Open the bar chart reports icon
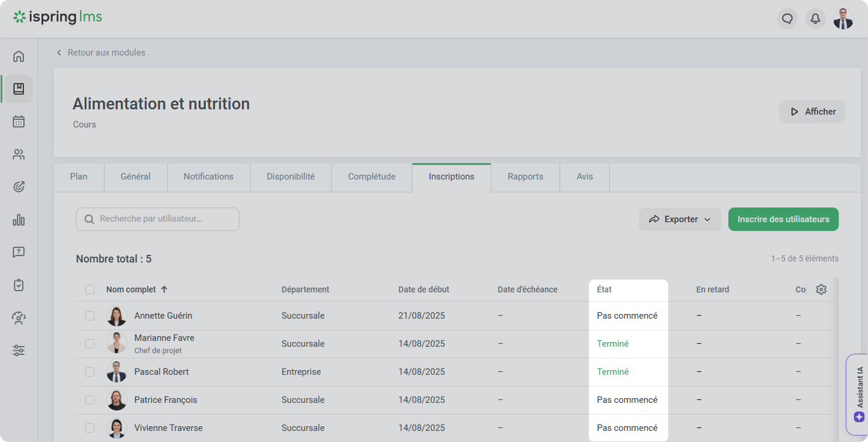 coord(19,220)
